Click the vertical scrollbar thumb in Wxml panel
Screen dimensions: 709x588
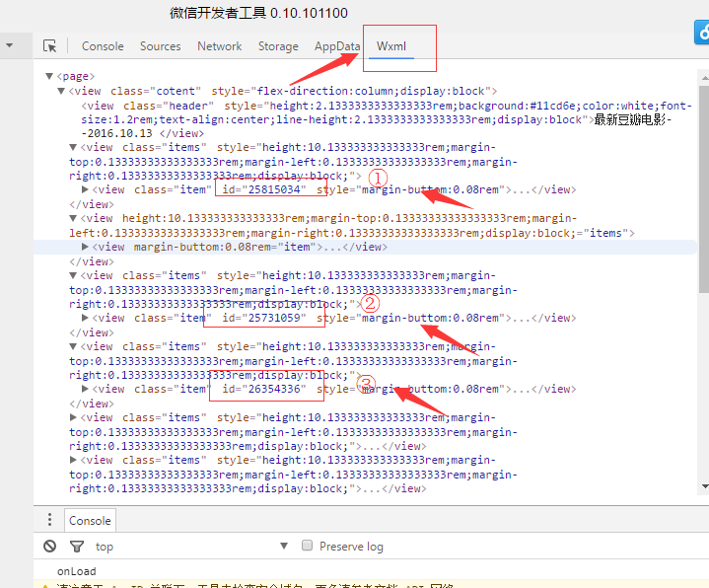(x=704, y=189)
